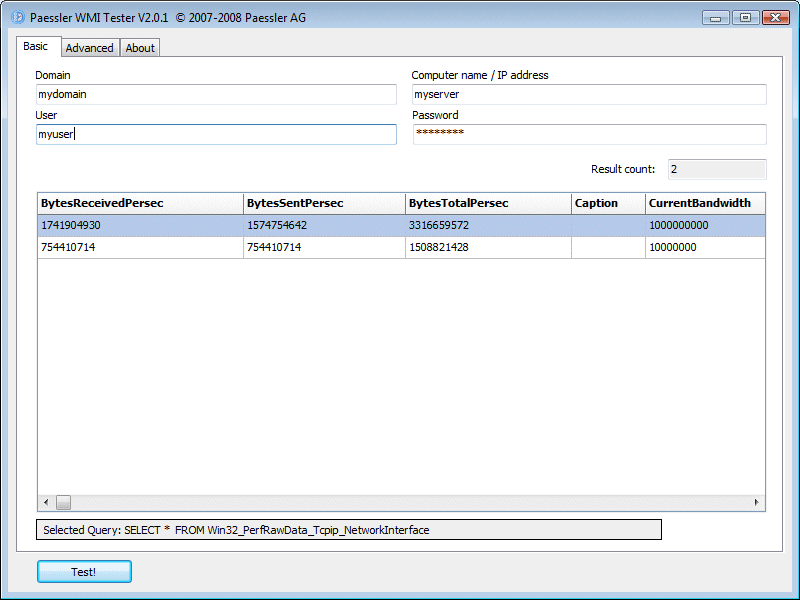Click the User input field

pyautogui.click(x=216, y=134)
